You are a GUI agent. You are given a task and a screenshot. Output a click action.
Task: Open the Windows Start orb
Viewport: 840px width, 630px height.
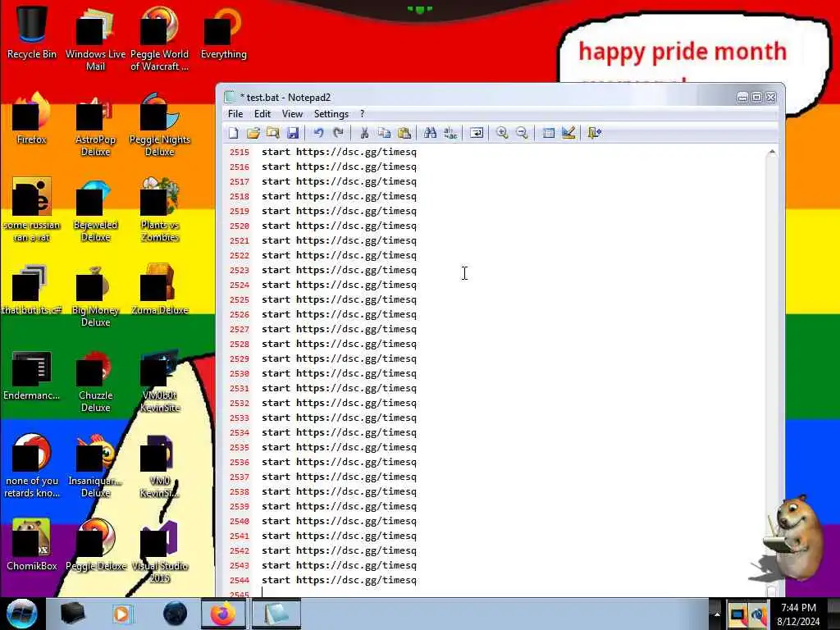click(22, 614)
